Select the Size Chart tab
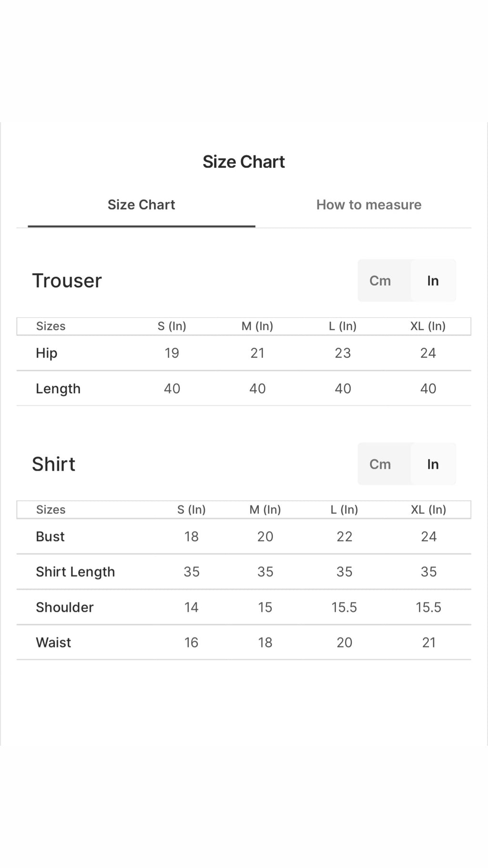Viewport: 488px width, 868px height. click(141, 205)
